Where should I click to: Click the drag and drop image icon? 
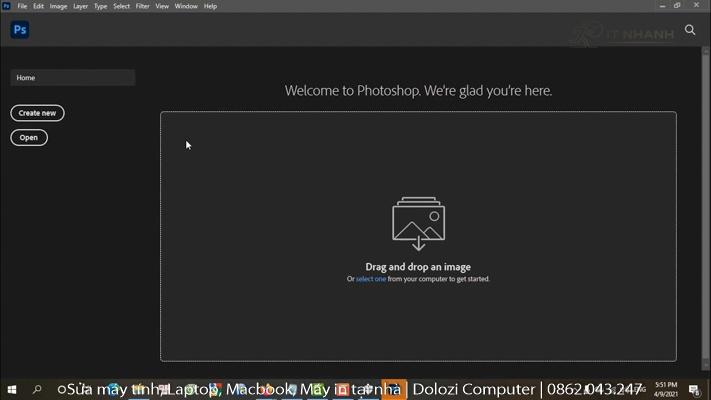(x=418, y=223)
